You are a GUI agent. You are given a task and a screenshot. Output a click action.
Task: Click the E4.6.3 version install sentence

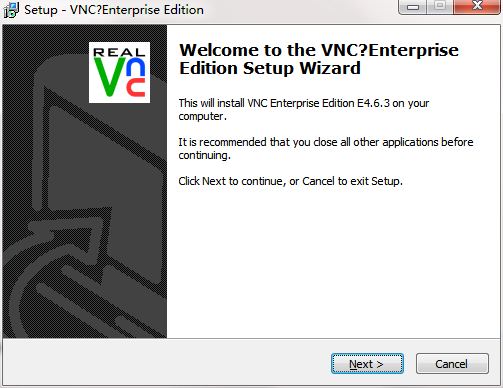[303, 110]
